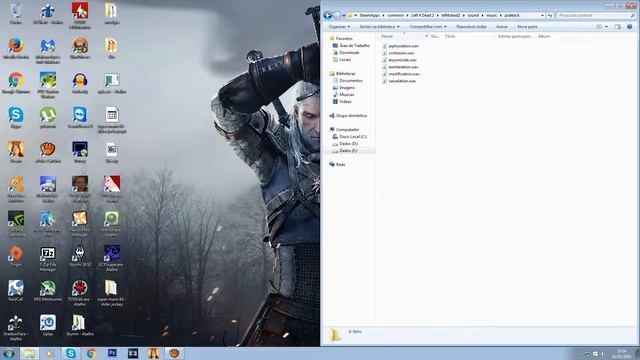
Task: Open Explorer help with question mark icon
Action: tap(630, 27)
